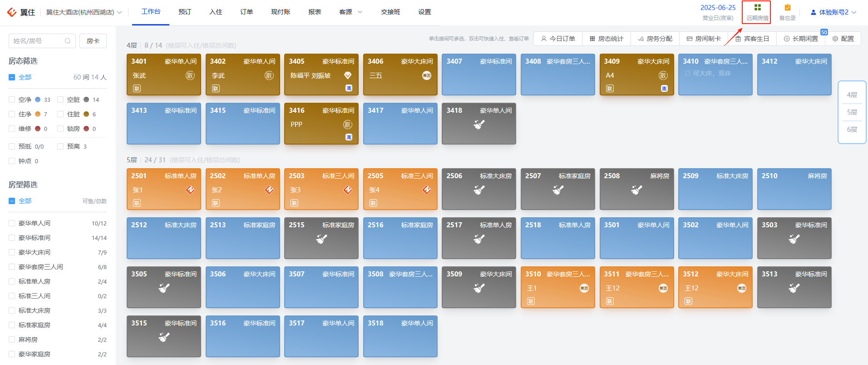The height and width of the screenshot is (365, 868).
Task: Click the 美团 channel icon on room 3510
Action: pos(584,288)
